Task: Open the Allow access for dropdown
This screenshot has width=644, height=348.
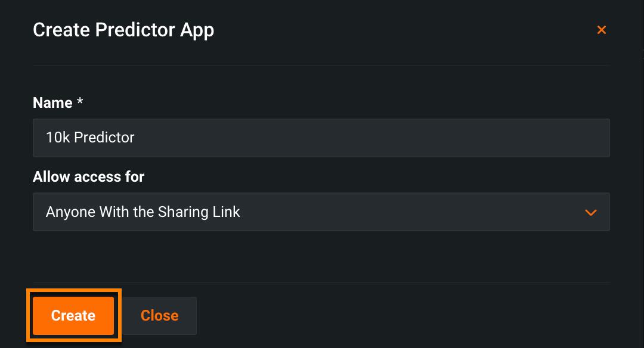Action: [x=321, y=212]
